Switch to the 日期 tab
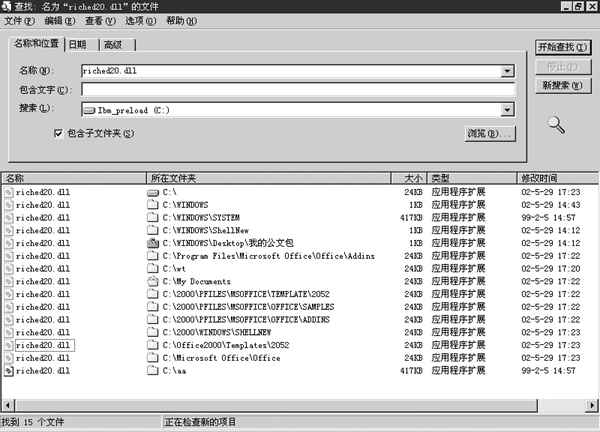 [x=82, y=45]
